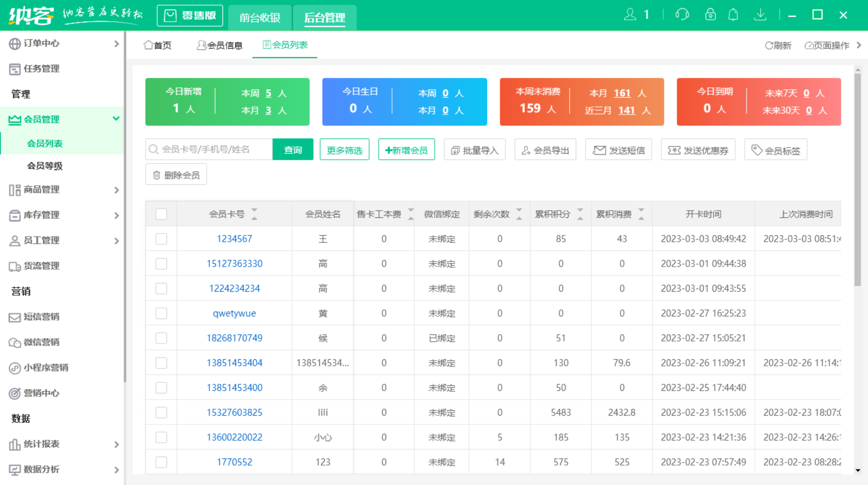This screenshot has height=485, width=868.
Task: Switch to the 前台收银 tab
Action: pos(260,17)
